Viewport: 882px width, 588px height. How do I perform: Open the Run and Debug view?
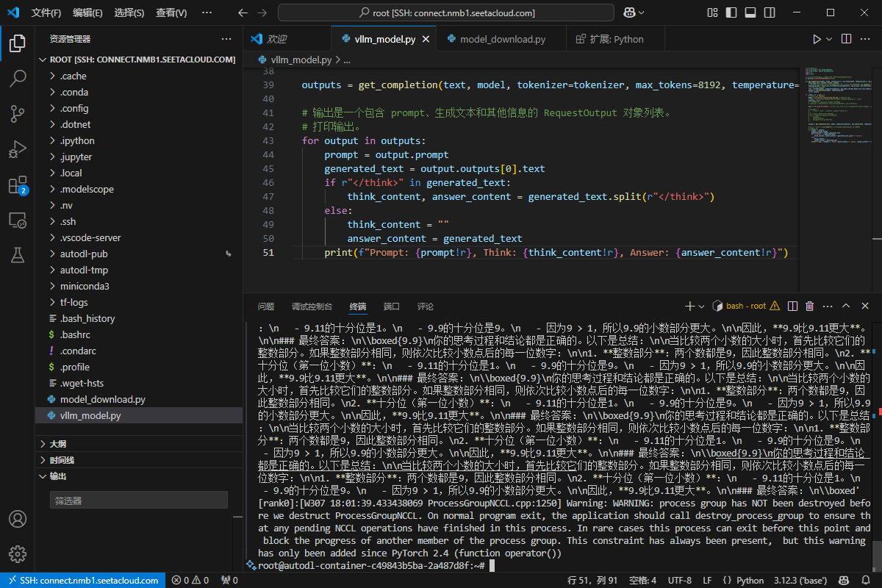(18, 149)
